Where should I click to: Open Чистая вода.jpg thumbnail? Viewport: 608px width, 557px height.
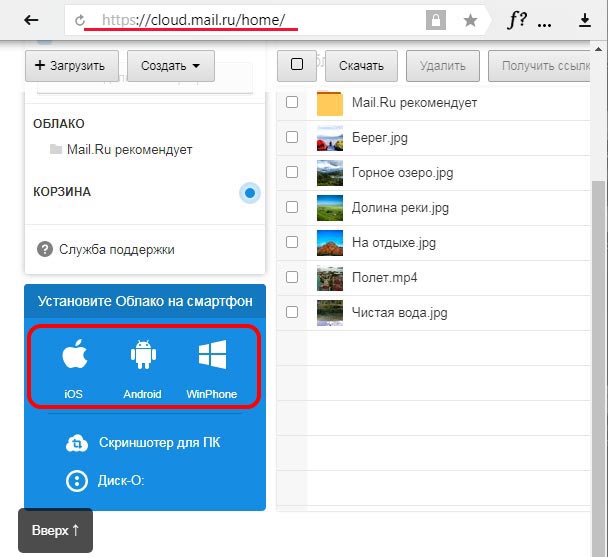[x=330, y=312]
